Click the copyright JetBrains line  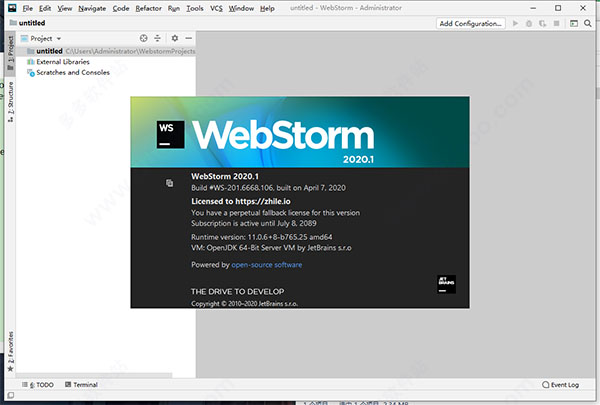tap(244, 304)
